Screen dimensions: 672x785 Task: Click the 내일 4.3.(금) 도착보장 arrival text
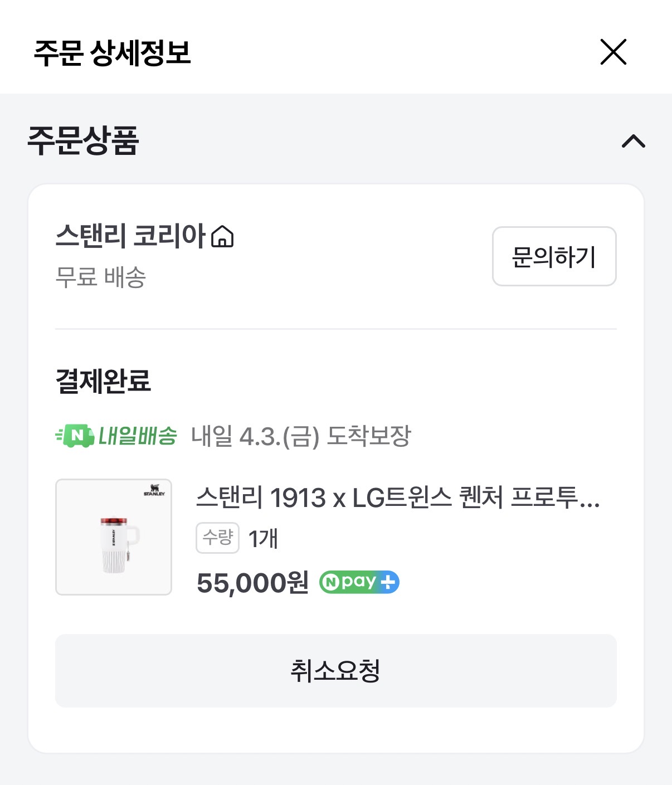click(x=300, y=436)
